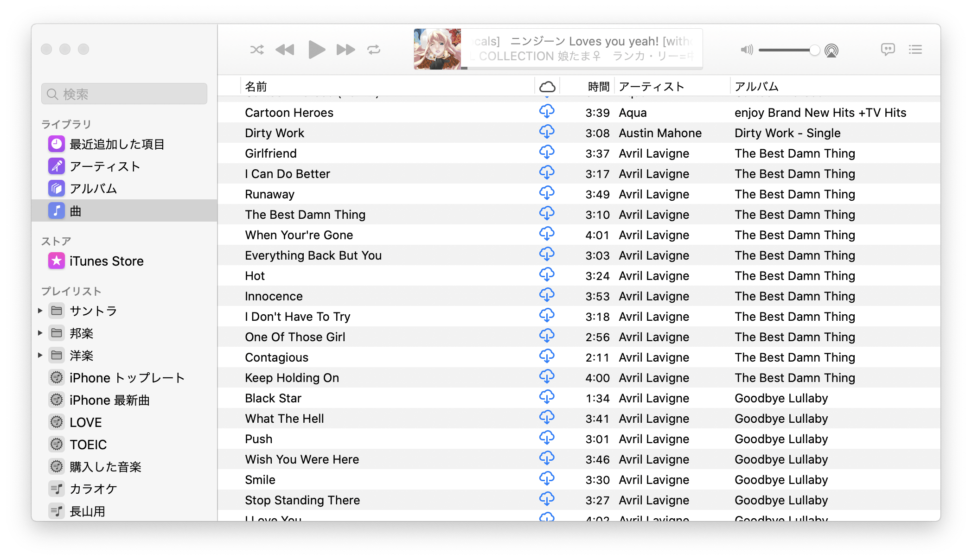Download Push from iCloud
This screenshot has width=972, height=560.
tap(547, 438)
